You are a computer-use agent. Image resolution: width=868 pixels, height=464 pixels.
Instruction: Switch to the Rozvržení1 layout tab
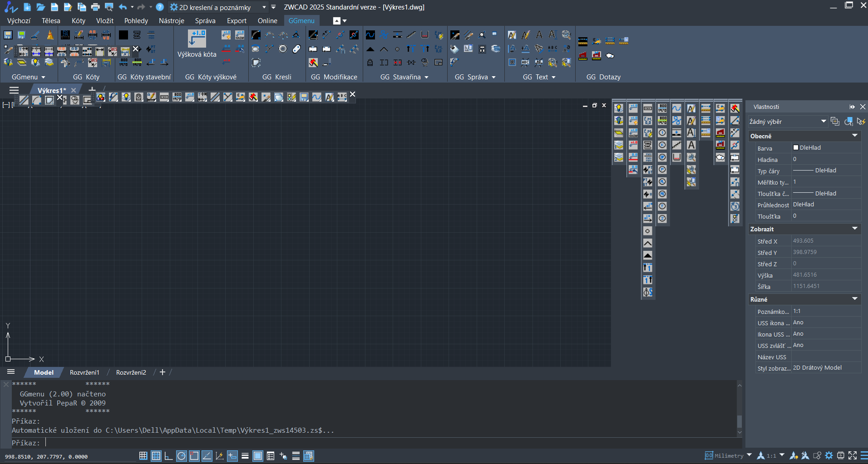coord(85,372)
